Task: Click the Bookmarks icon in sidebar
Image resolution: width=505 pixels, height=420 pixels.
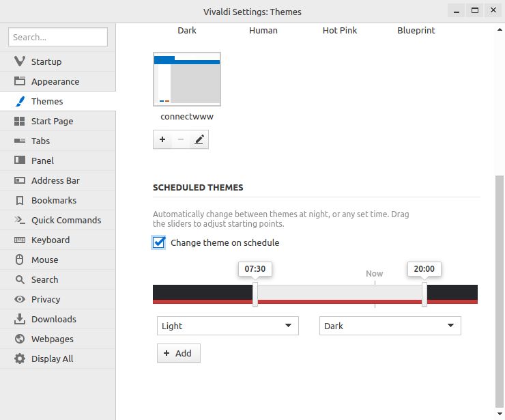Action: (19, 200)
